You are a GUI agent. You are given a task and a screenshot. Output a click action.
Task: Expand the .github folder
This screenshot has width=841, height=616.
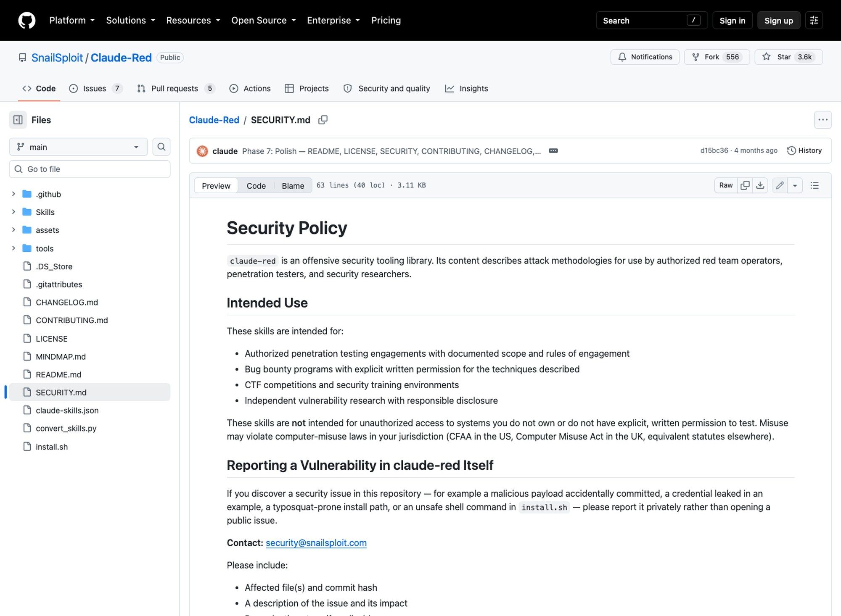tap(13, 194)
